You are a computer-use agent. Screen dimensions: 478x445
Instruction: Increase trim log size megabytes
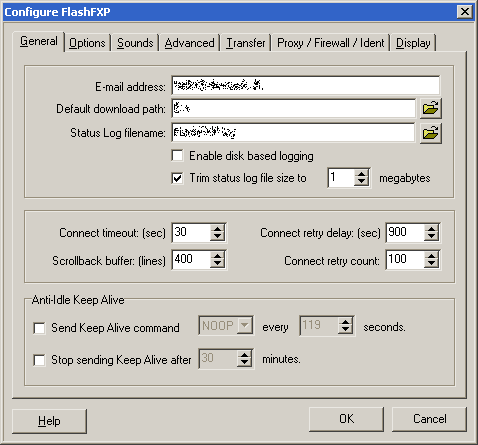click(361, 174)
